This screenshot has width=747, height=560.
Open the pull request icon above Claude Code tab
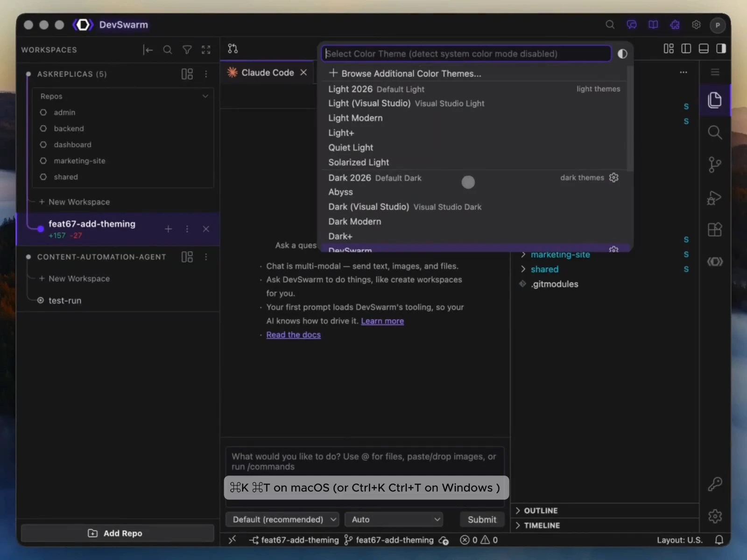(x=233, y=49)
